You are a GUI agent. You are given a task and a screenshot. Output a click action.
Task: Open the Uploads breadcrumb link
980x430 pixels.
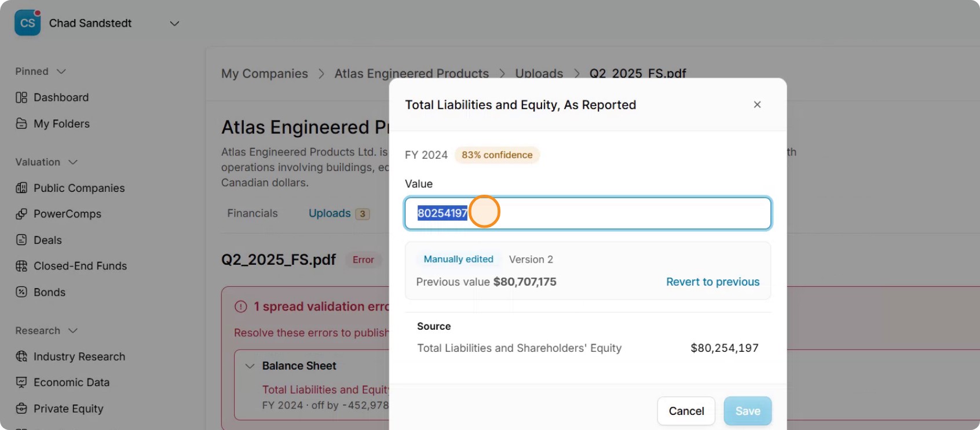[539, 74]
